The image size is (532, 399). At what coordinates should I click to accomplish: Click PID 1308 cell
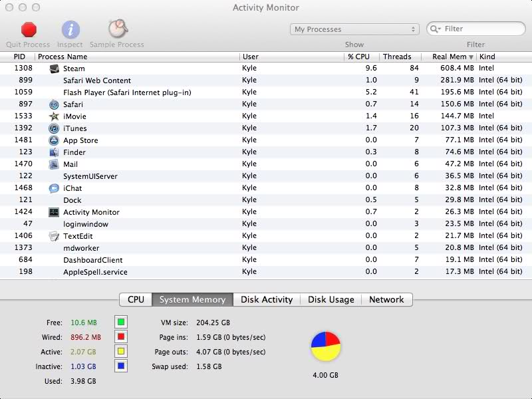(23, 68)
